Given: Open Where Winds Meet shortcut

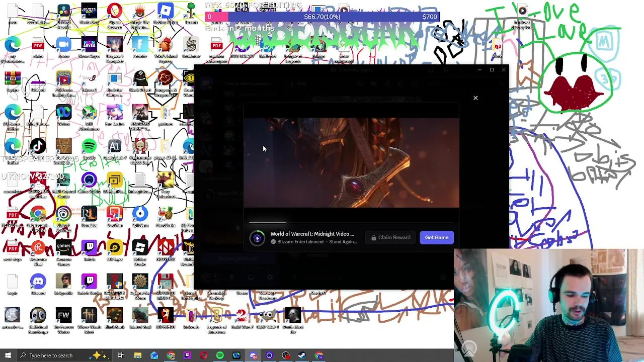Looking at the screenshot, I should pyautogui.click(x=89, y=320).
